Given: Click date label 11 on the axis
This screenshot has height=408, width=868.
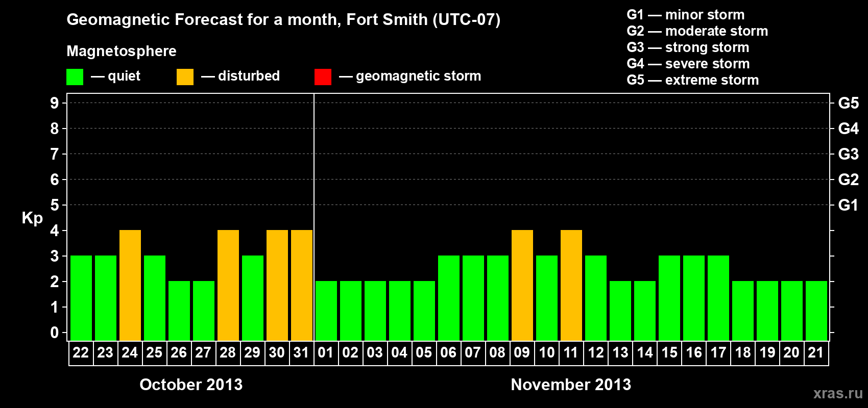Looking at the screenshot, I should tap(571, 353).
